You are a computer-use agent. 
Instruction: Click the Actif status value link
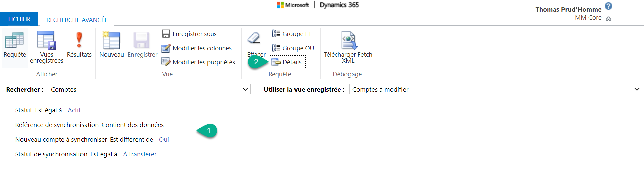point(74,110)
